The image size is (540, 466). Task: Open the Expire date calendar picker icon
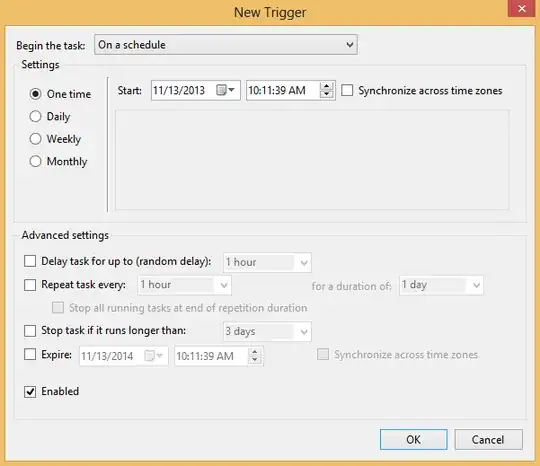[x=154, y=356]
